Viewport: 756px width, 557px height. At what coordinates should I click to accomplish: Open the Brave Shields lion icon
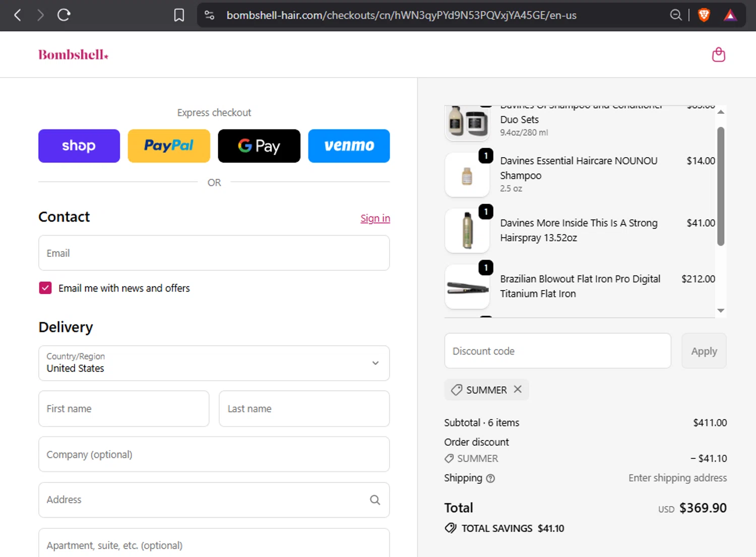tap(704, 15)
